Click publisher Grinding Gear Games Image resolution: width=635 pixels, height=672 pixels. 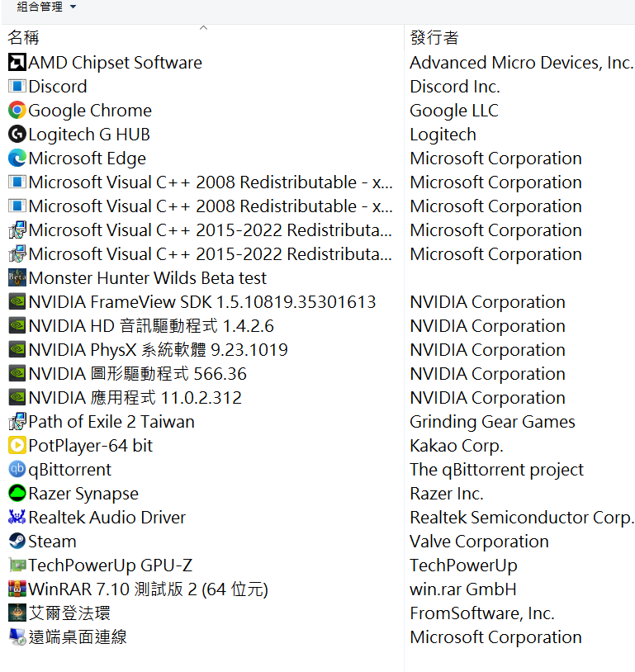pos(492,422)
